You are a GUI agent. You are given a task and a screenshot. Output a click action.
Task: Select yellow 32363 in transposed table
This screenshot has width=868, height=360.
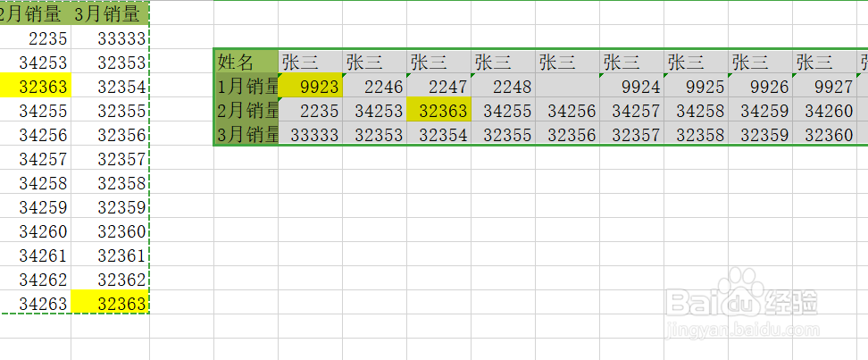click(438, 110)
